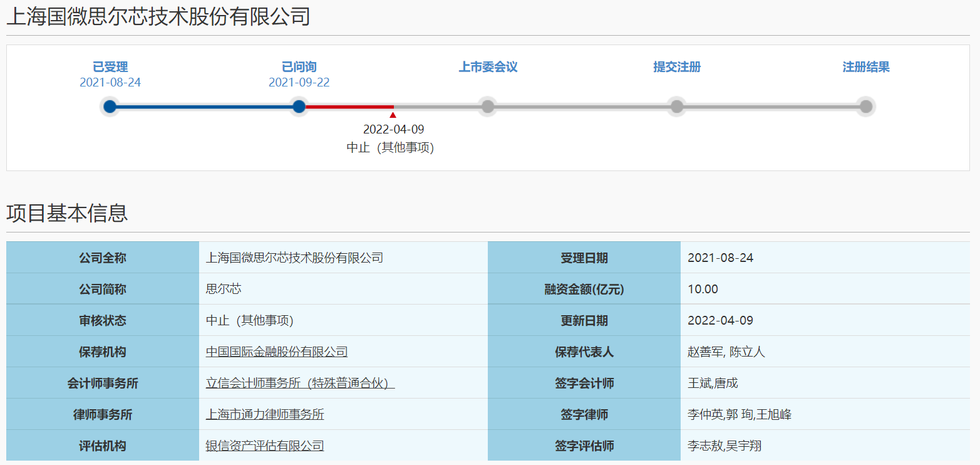Click the page title 上海国微思尔芯技术股份有限公司
Viewport: 980px width, 465px height.
(x=158, y=16)
